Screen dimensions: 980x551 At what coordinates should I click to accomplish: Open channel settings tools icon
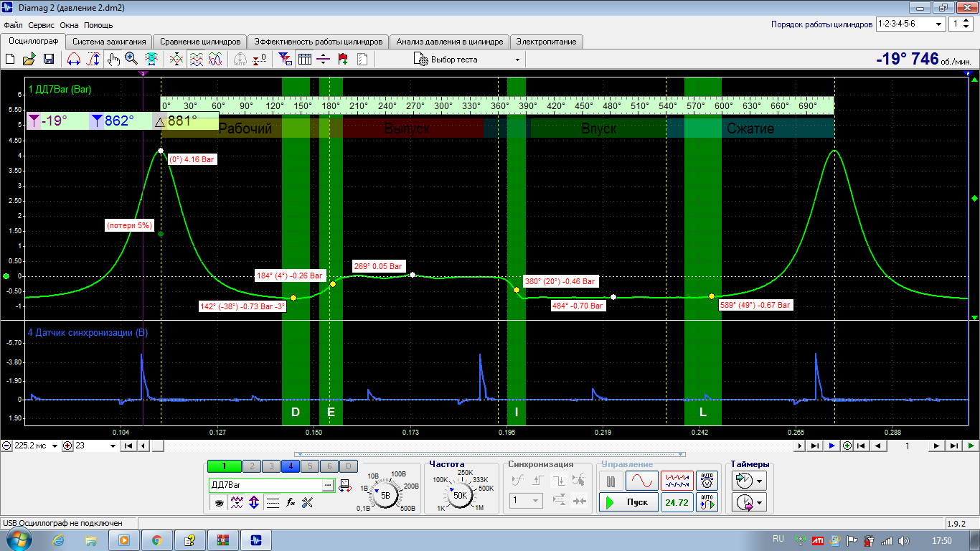pos(308,503)
